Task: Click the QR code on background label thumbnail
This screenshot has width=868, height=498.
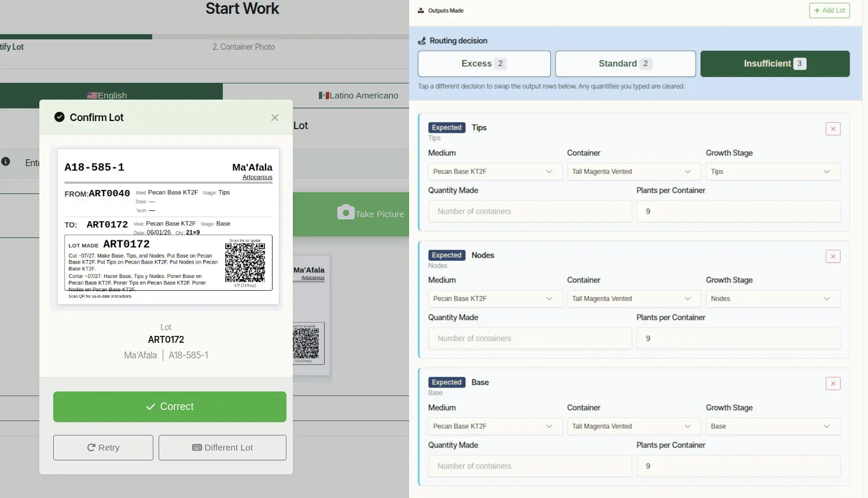Action: tap(306, 344)
